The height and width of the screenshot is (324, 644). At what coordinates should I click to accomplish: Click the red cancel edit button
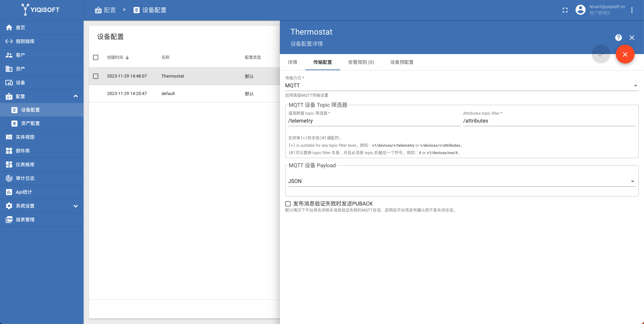[625, 54]
